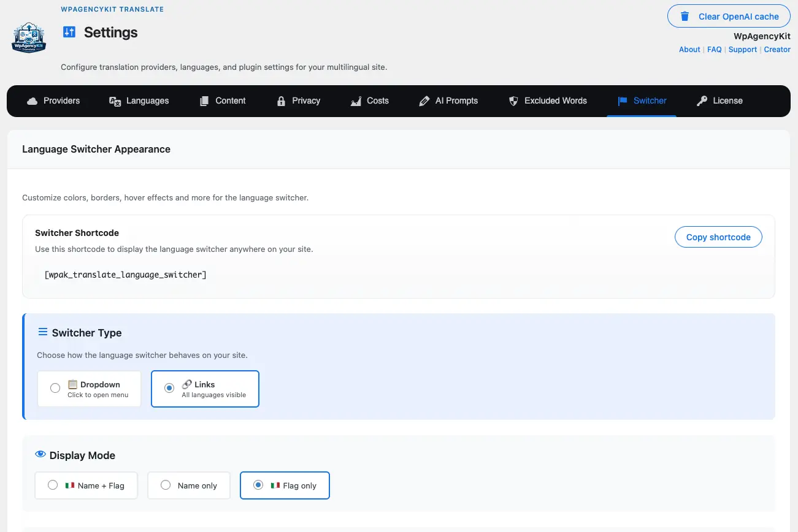Switch to the Languages tab
798x532 pixels.
tap(139, 101)
